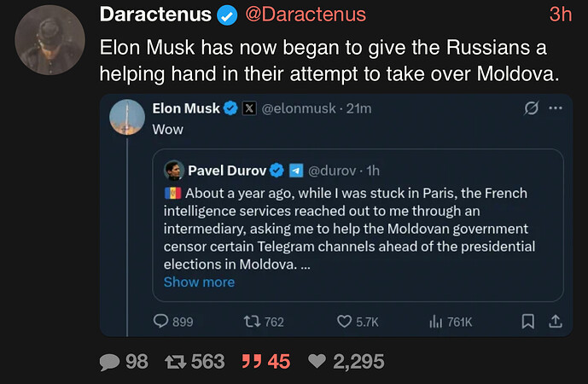Open the Daractenus profile avatar

tap(50, 40)
